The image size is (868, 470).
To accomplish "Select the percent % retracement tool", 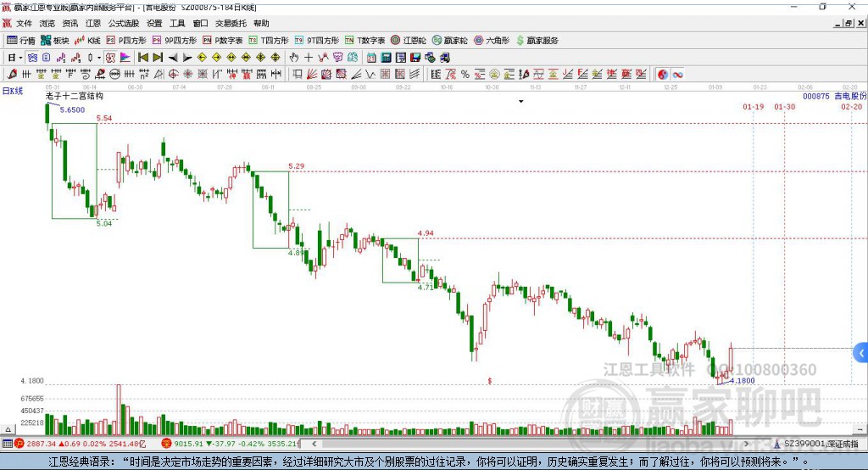I will 465,75.
